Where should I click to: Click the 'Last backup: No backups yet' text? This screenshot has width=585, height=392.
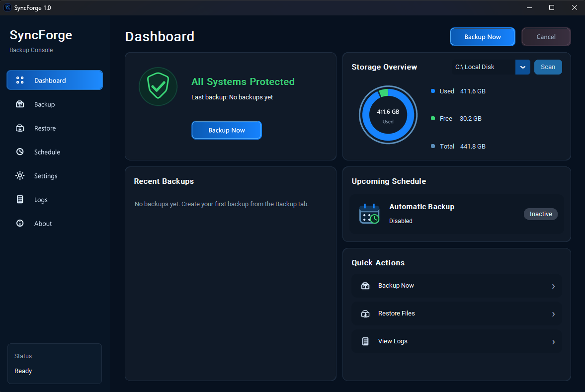click(232, 97)
